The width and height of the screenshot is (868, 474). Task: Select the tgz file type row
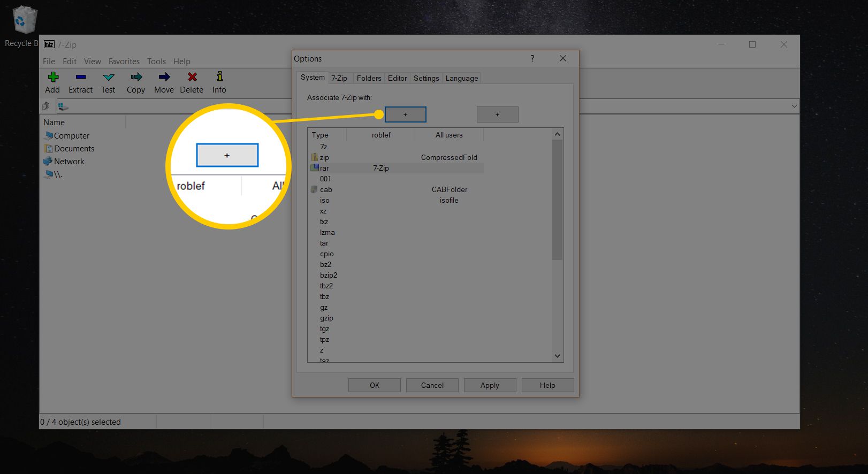[x=396, y=328]
